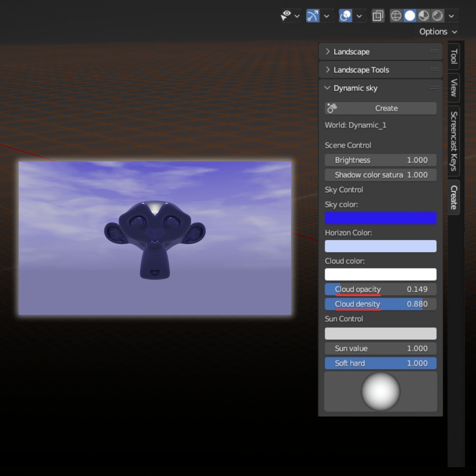Open the Options dropdown

[x=438, y=32]
